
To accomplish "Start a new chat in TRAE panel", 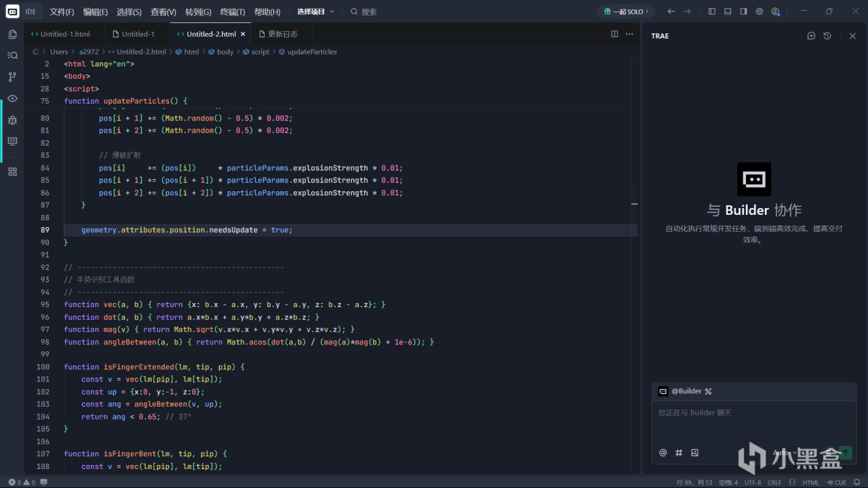I will click(x=811, y=36).
